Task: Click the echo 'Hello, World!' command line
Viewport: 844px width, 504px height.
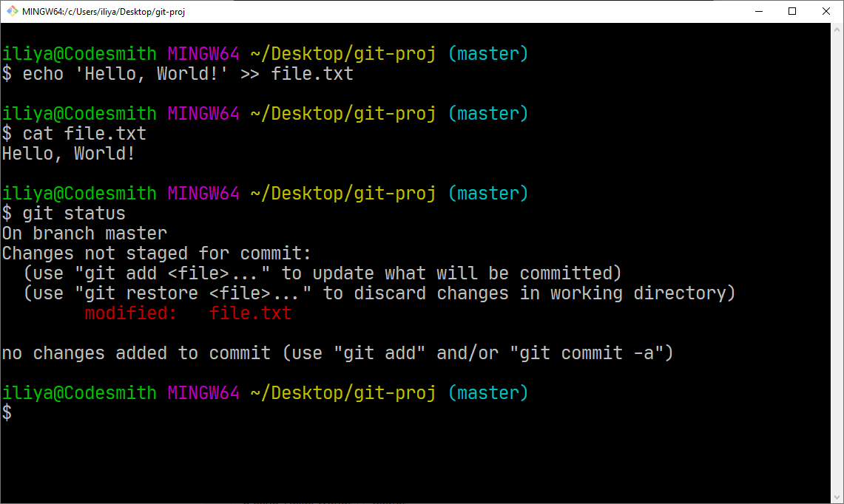Action: (178, 74)
